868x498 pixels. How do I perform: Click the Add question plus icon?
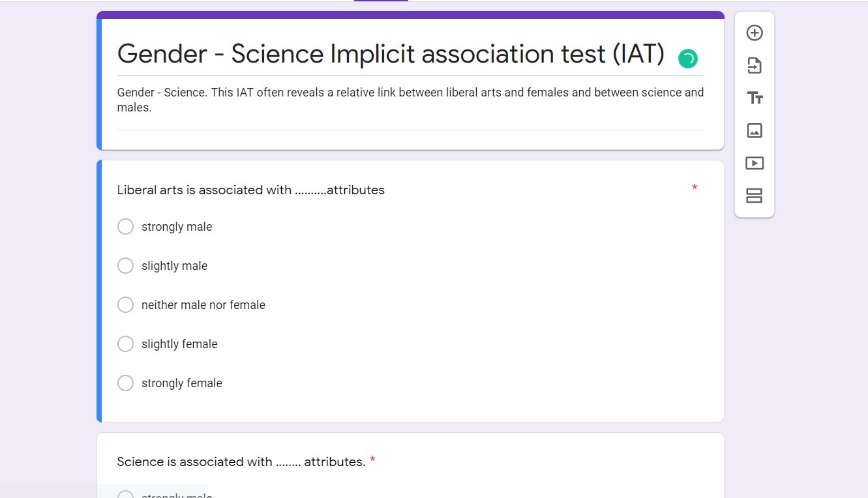[755, 33]
